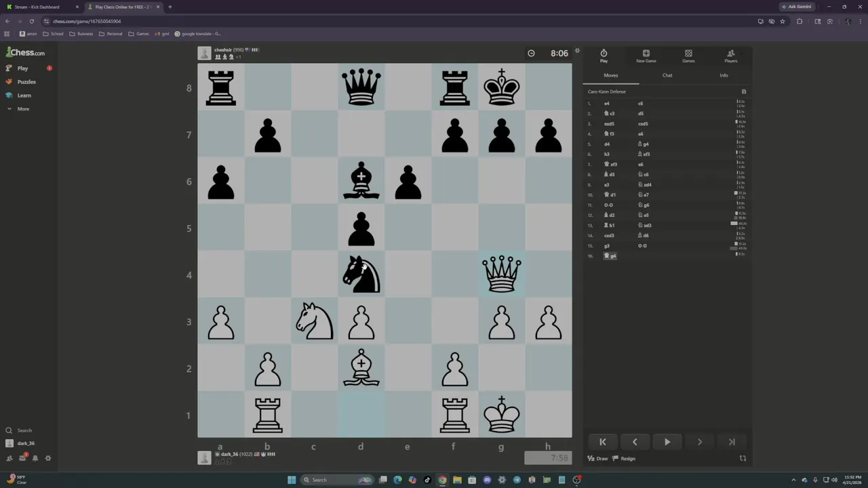The image size is (868, 488).
Task: Click the Chess.com logo
Action: (x=26, y=52)
